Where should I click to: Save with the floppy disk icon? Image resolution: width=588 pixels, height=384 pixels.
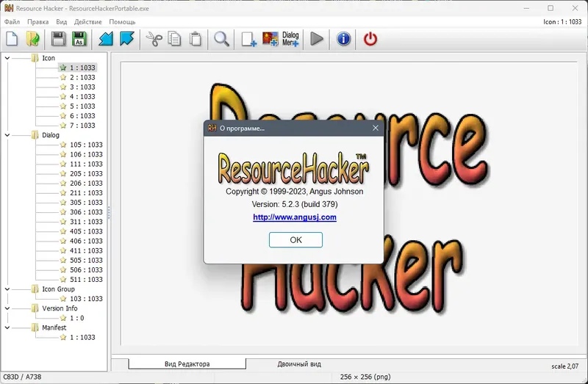coord(58,39)
